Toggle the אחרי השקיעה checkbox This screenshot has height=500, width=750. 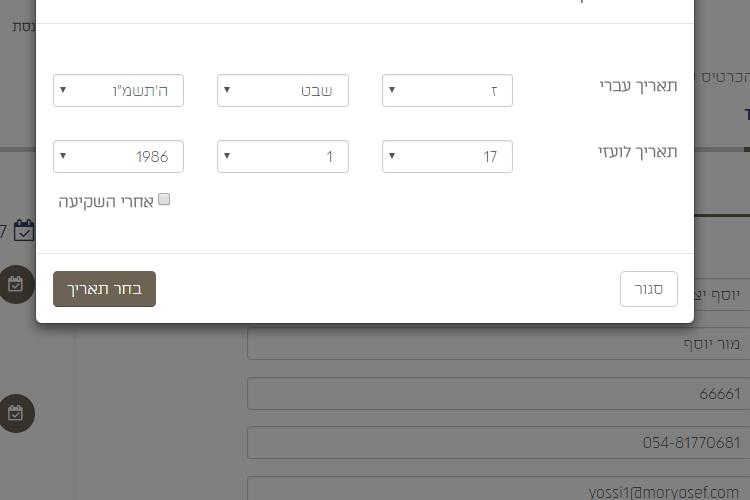coord(164,200)
